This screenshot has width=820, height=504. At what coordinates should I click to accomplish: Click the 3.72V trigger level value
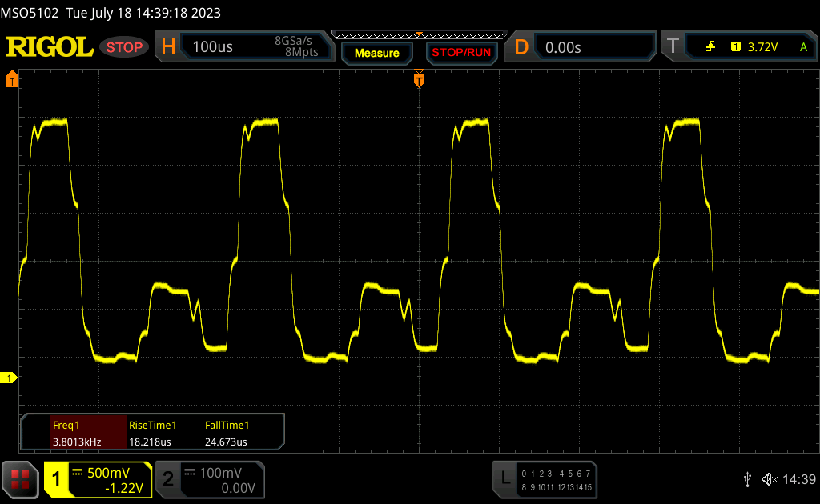[x=762, y=47]
